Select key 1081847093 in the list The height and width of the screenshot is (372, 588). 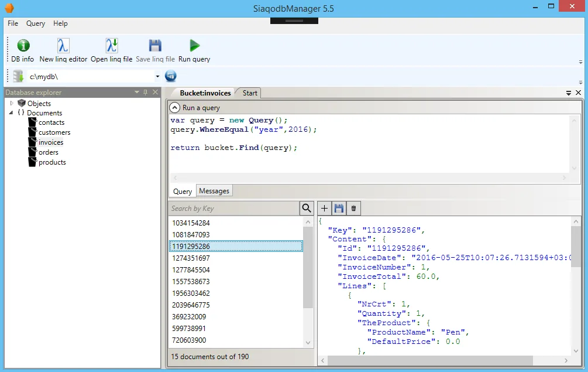coord(236,234)
